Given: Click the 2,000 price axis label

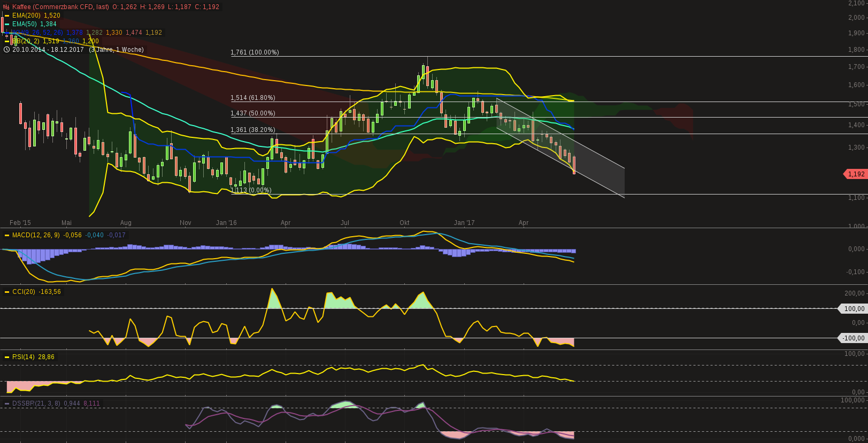Looking at the screenshot, I should [x=857, y=18].
